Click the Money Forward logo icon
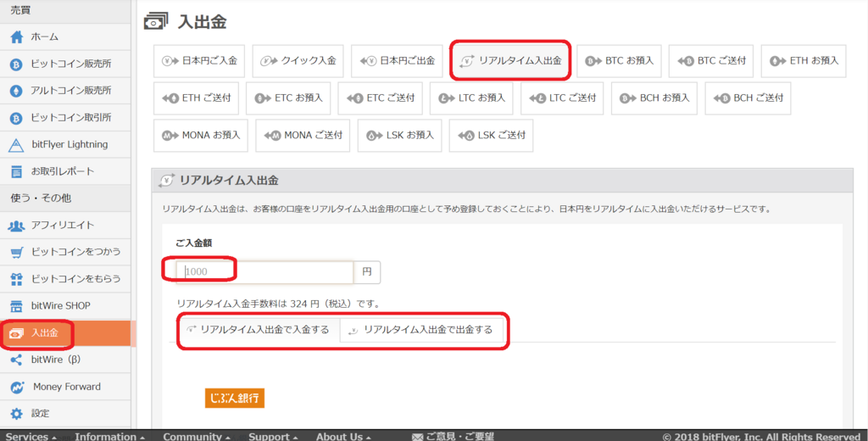 click(x=17, y=388)
